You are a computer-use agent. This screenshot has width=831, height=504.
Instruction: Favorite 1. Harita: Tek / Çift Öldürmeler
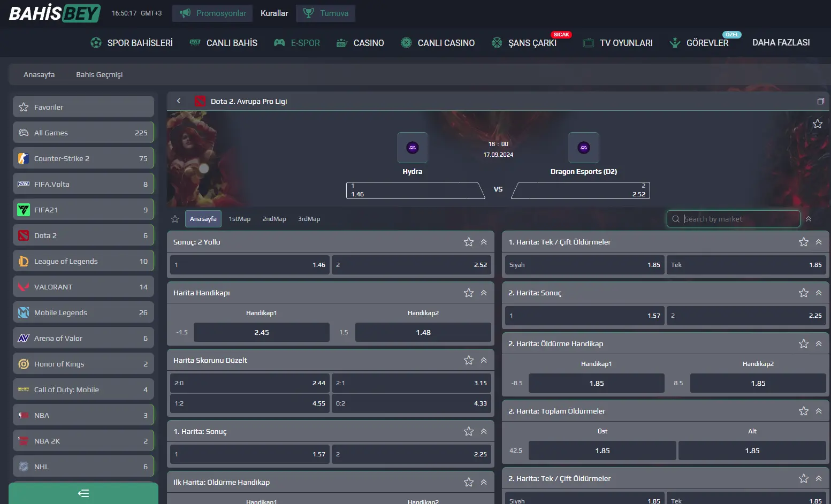tap(804, 242)
